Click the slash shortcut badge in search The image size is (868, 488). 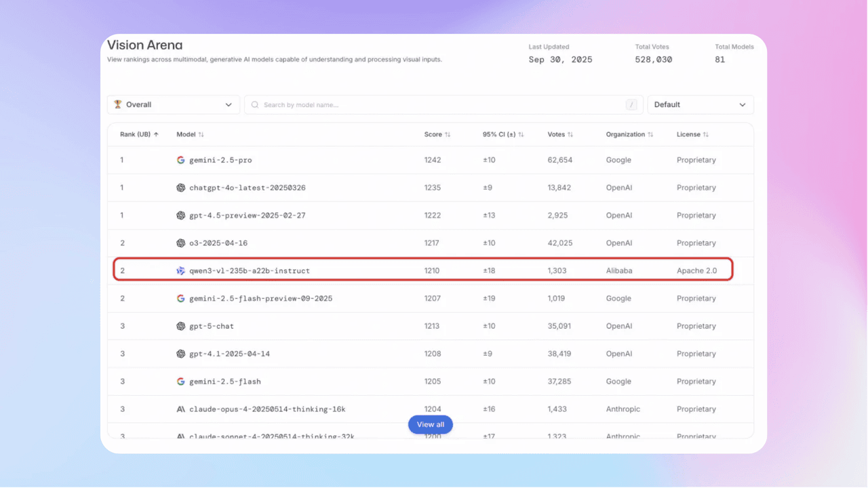click(x=632, y=105)
